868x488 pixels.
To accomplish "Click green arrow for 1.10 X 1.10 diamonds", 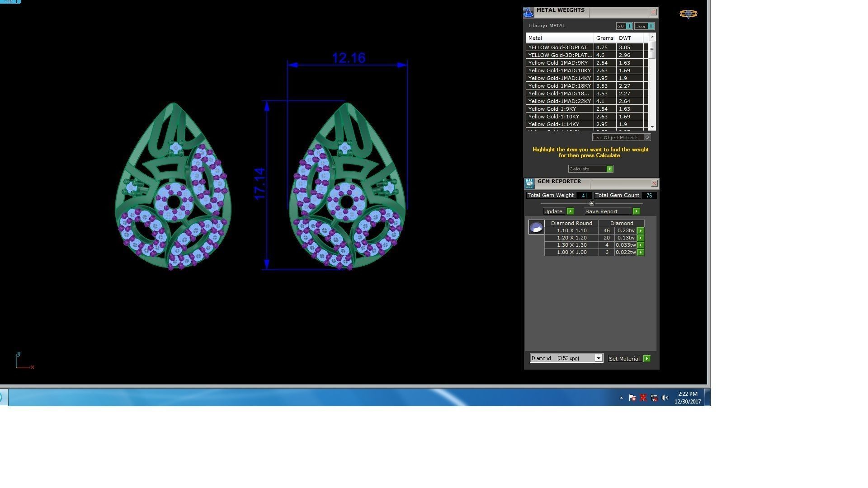I will (641, 231).
